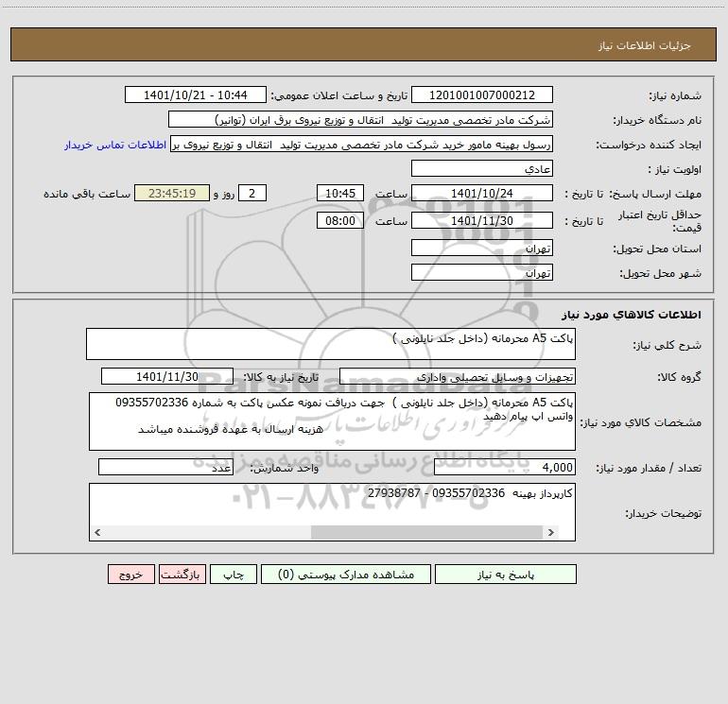This screenshot has height=704, width=728.
Task: Click the price validity date 1401/11/30
Action: click(482, 220)
